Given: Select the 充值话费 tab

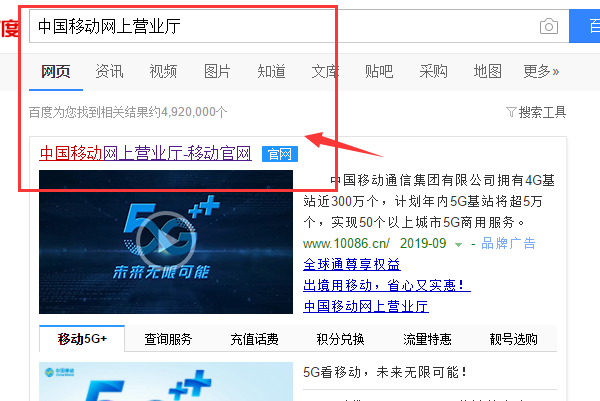Looking at the screenshot, I should [254, 339].
